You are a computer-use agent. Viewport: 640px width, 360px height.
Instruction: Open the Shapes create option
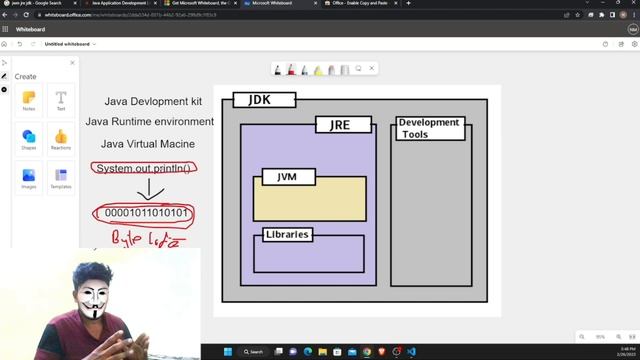tap(29, 140)
